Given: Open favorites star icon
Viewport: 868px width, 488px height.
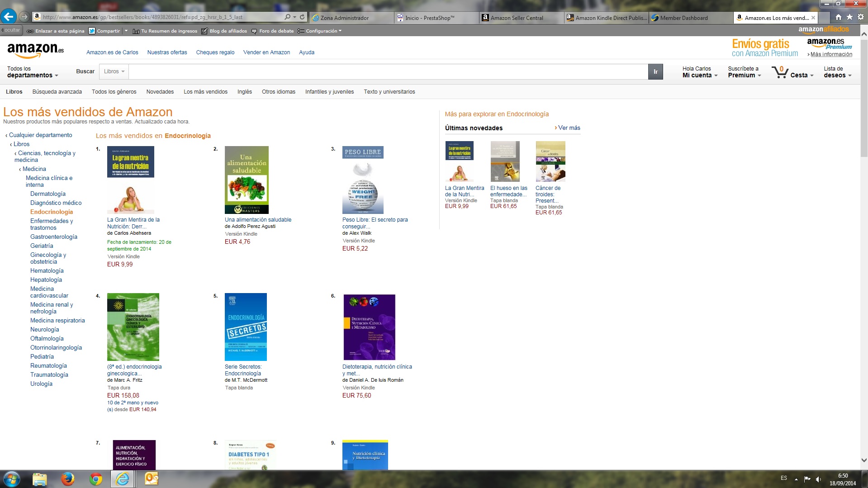Looking at the screenshot, I should [x=849, y=17].
